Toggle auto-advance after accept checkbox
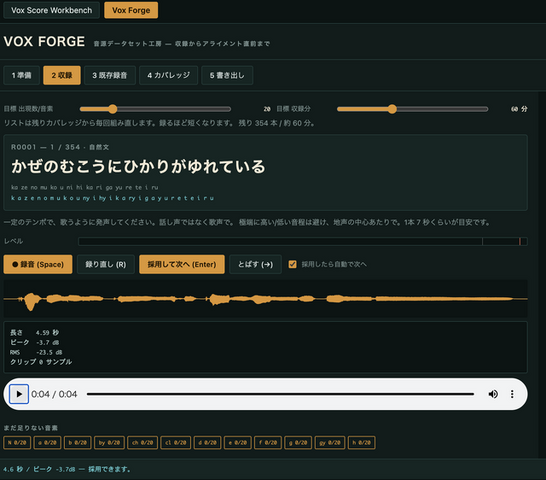 [292, 264]
